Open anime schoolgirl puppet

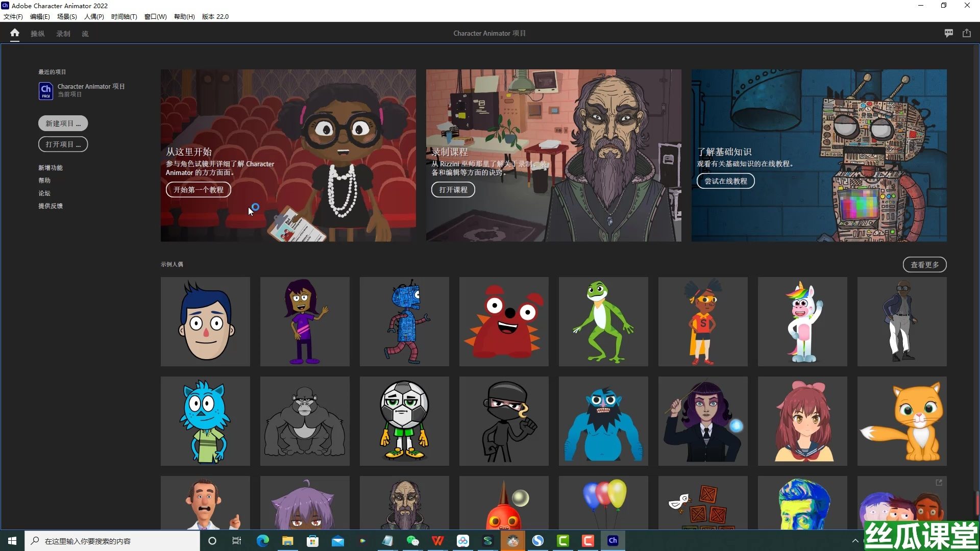click(802, 421)
